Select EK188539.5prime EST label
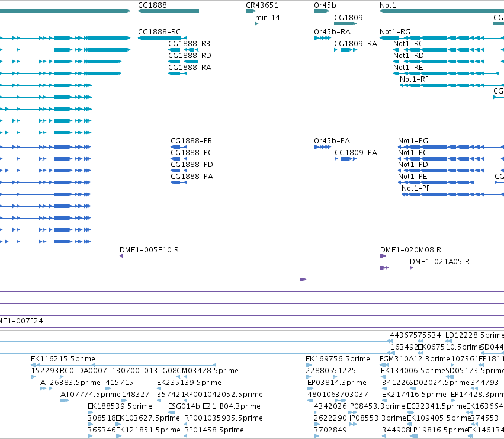 pyautogui.click(x=120, y=406)
